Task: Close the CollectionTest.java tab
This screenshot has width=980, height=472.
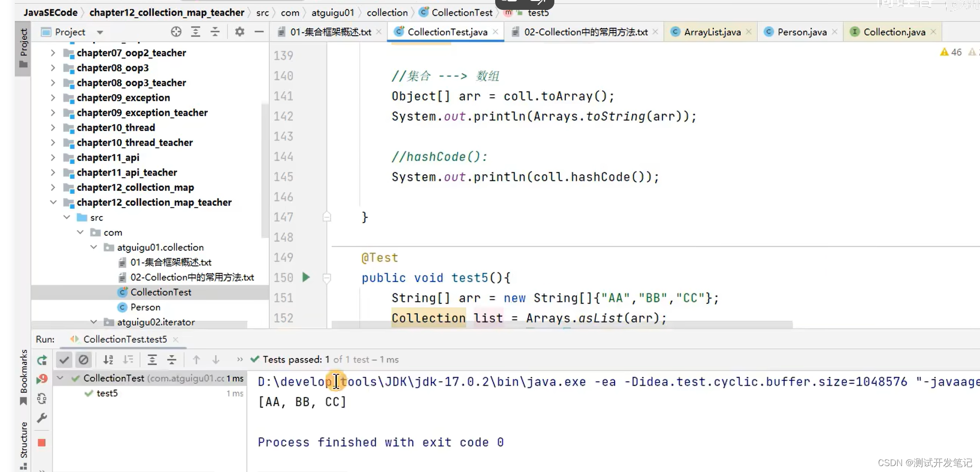Action: point(496,32)
